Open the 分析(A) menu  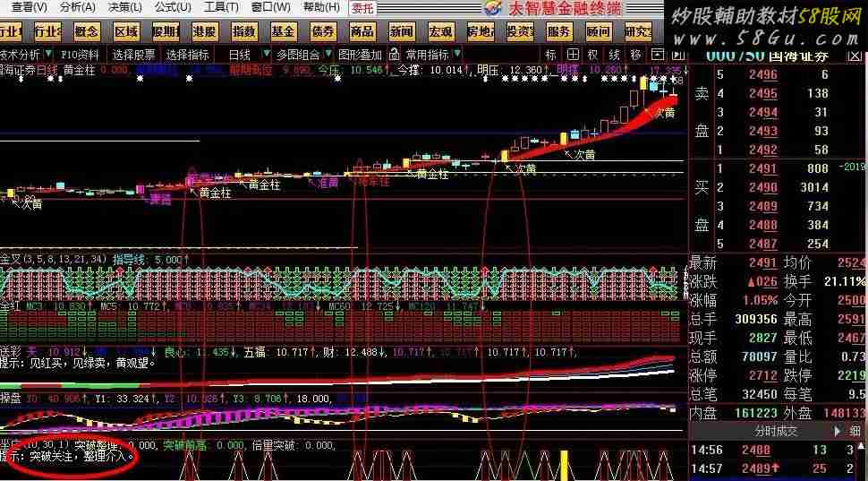point(78,7)
